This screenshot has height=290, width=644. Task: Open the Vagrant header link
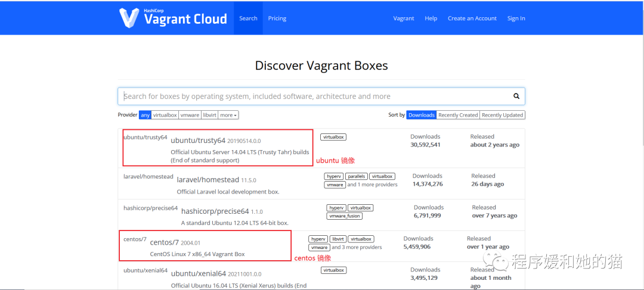(404, 18)
